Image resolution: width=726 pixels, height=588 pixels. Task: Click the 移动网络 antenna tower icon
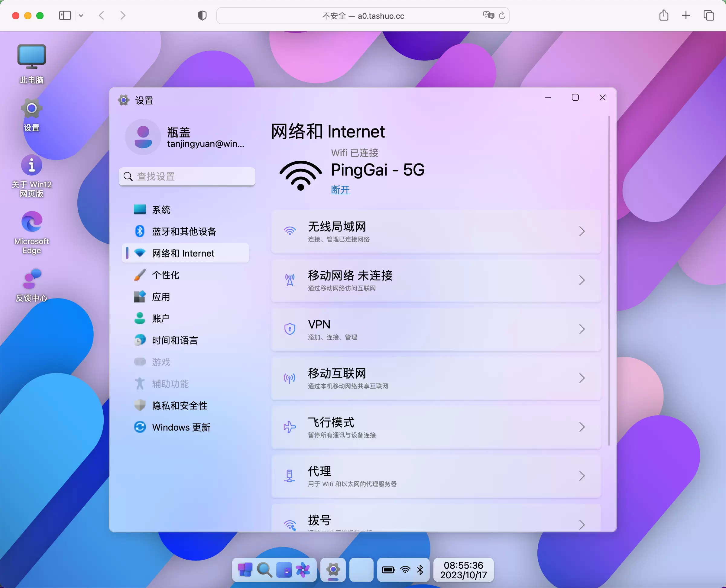290,280
